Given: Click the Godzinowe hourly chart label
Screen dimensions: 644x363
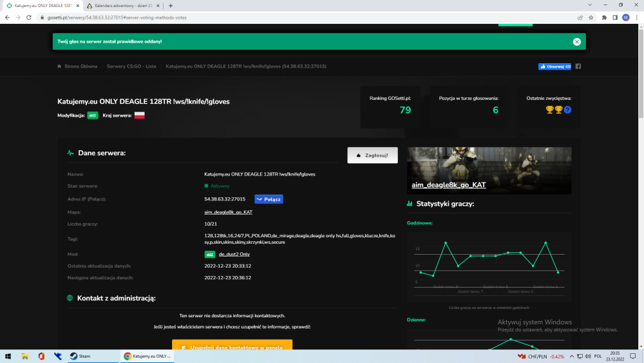Looking at the screenshot, I should [420, 223].
